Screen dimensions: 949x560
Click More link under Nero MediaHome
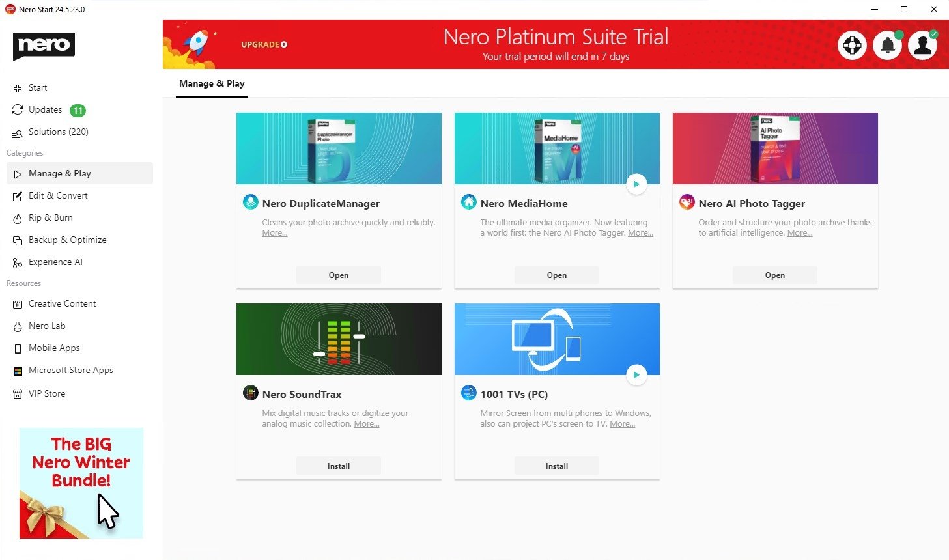[640, 233]
